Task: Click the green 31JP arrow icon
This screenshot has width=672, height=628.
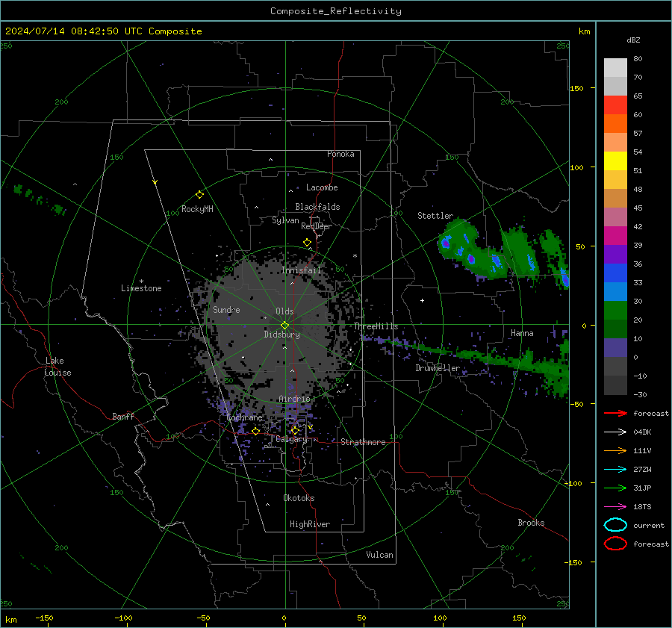Action: click(x=615, y=488)
